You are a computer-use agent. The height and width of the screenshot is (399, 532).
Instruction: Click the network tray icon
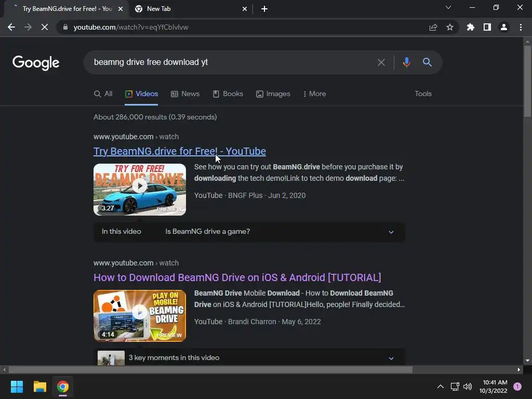[x=455, y=387]
